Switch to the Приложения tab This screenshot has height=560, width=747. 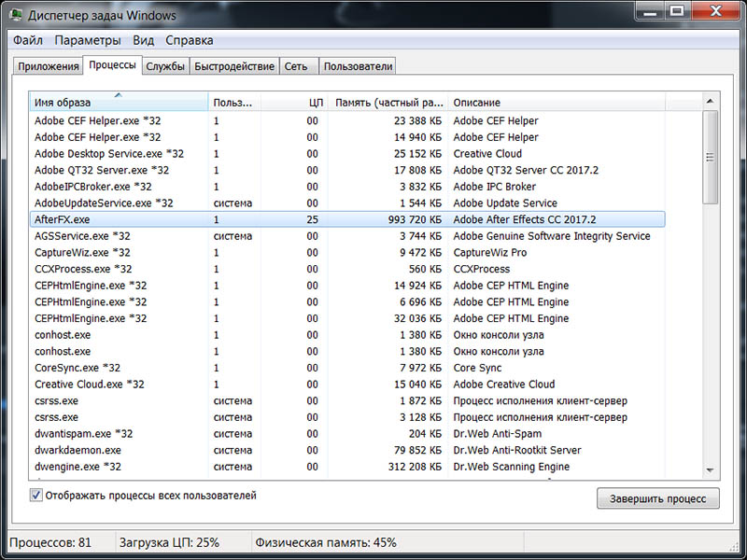pos(49,66)
